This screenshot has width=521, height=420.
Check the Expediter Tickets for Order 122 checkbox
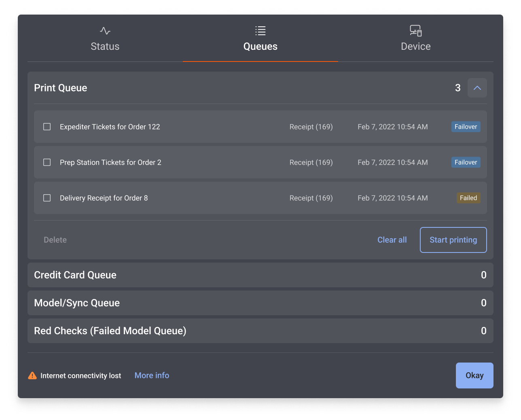click(47, 127)
